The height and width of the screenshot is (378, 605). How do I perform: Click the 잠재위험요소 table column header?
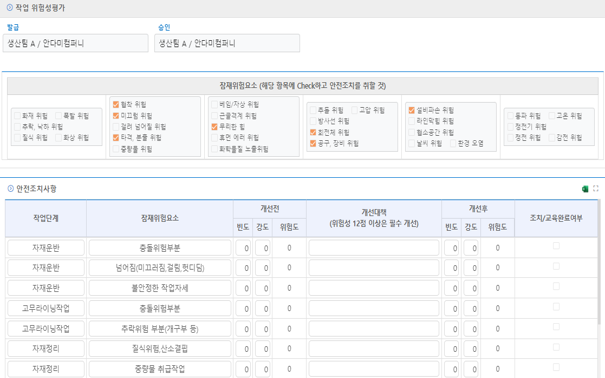tap(160, 218)
